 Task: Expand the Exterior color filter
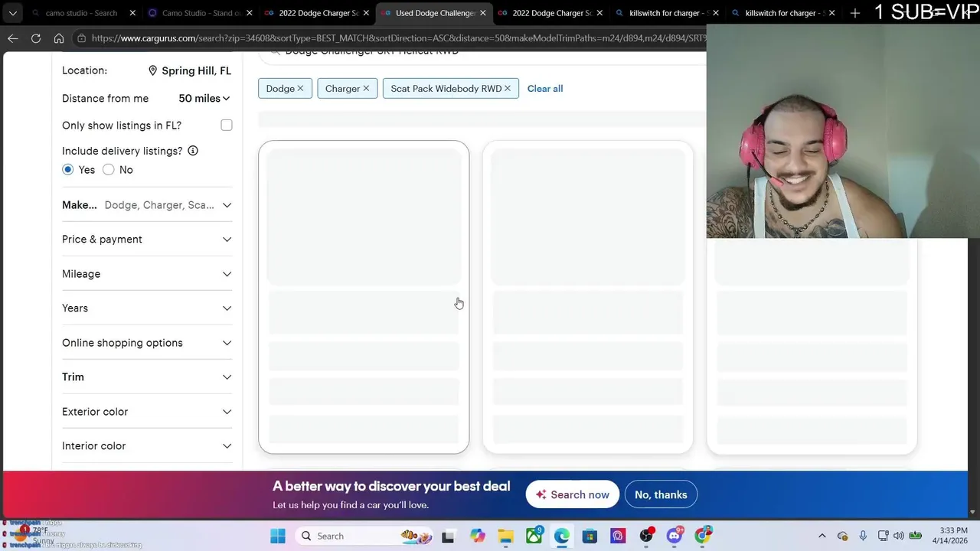pyautogui.click(x=147, y=412)
